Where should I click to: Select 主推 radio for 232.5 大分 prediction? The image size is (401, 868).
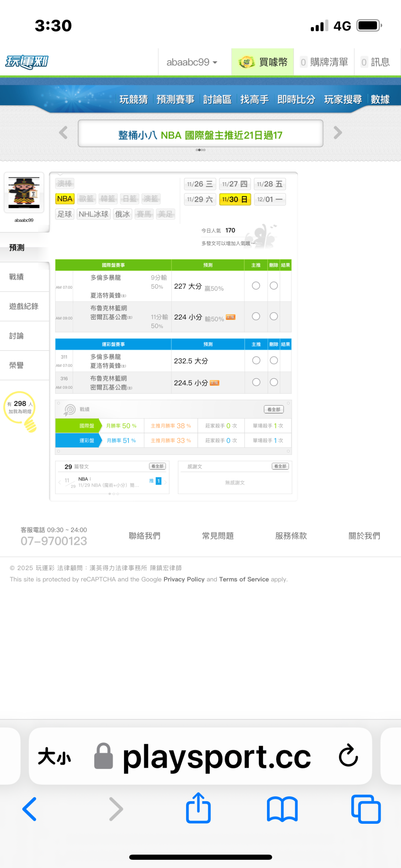[x=256, y=360]
